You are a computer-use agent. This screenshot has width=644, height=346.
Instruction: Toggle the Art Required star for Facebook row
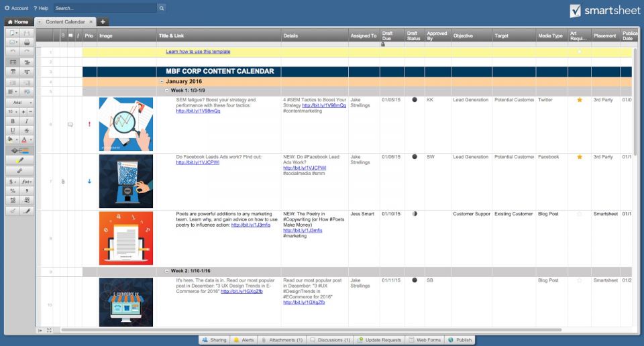coord(580,157)
